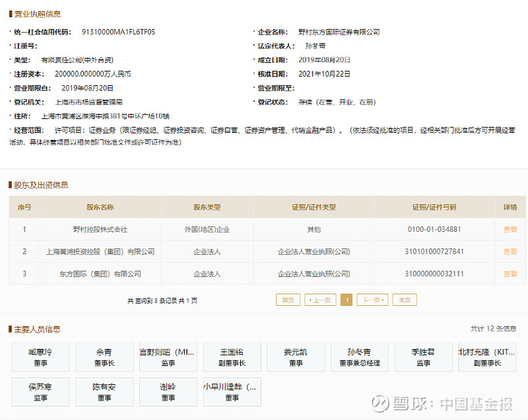Select certificate number 0100-01-034881
Viewport: 528px width, 420px height.
434,229
